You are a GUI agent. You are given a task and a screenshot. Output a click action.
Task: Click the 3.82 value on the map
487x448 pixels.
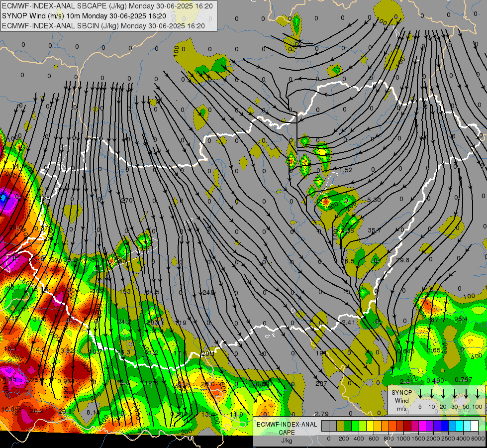(67, 351)
